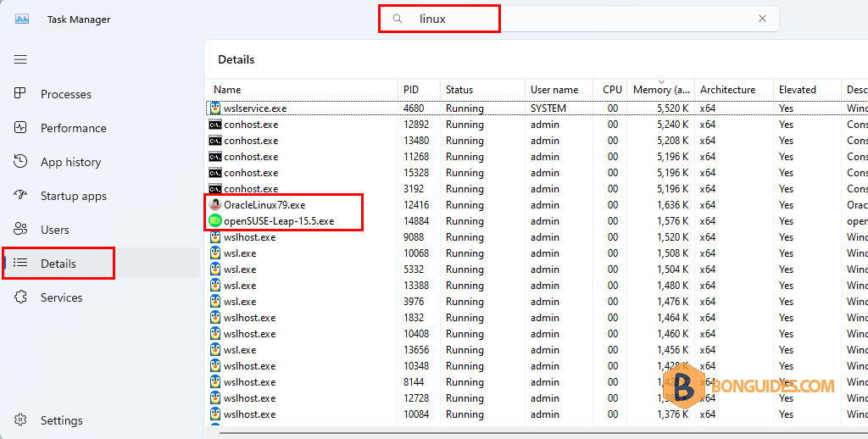This screenshot has height=439, width=868.
Task: Open the Startup apps page
Action: [x=73, y=196]
